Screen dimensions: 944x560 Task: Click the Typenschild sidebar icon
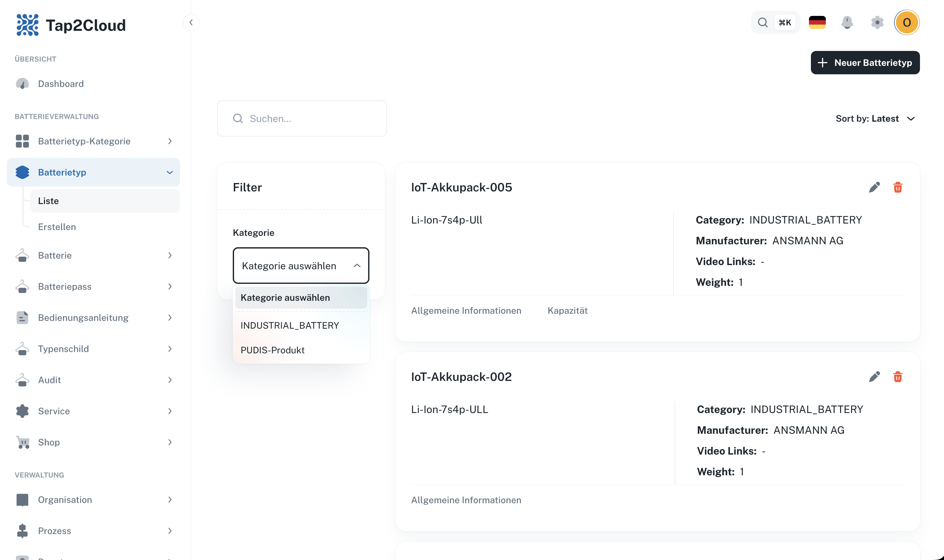point(22,349)
